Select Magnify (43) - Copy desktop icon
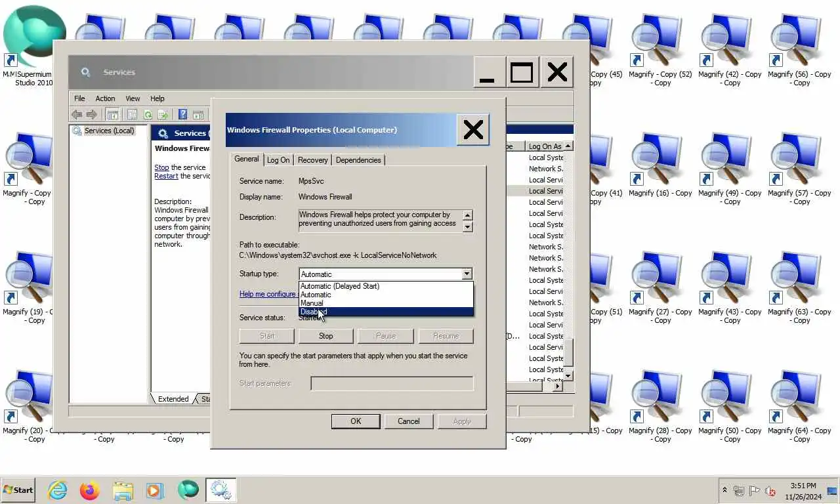 click(730, 287)
